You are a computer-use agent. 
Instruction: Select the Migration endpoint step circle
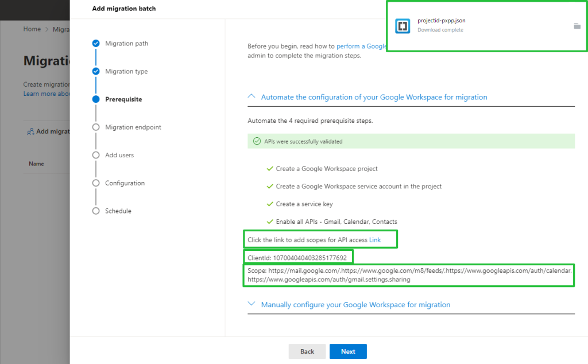click(95, 127)
